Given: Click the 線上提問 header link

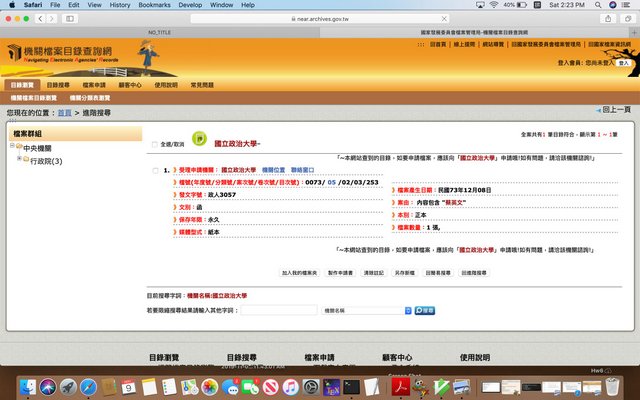Looking at the screenshot, I should tap(464, 44).
